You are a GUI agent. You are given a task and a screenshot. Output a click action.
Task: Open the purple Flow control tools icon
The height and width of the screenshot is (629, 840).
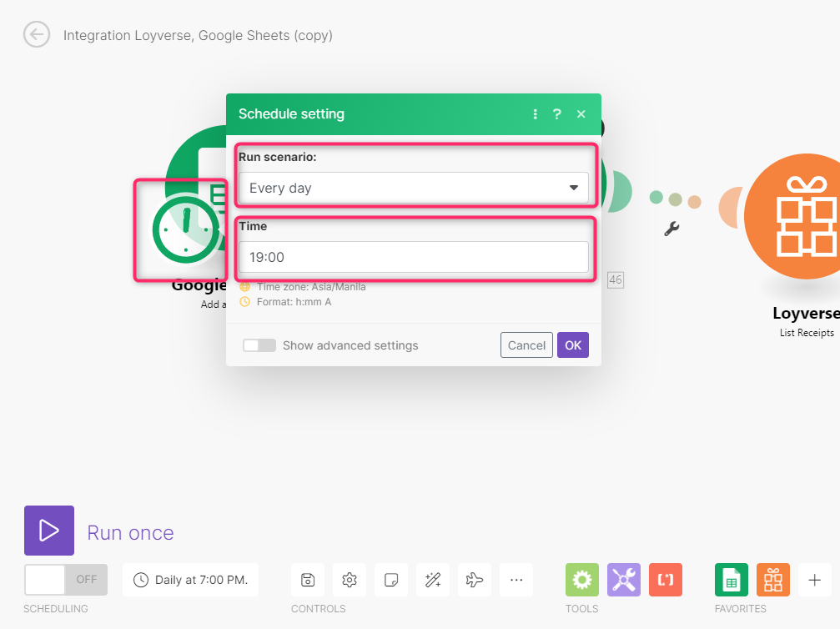click(x=623, y=579)
